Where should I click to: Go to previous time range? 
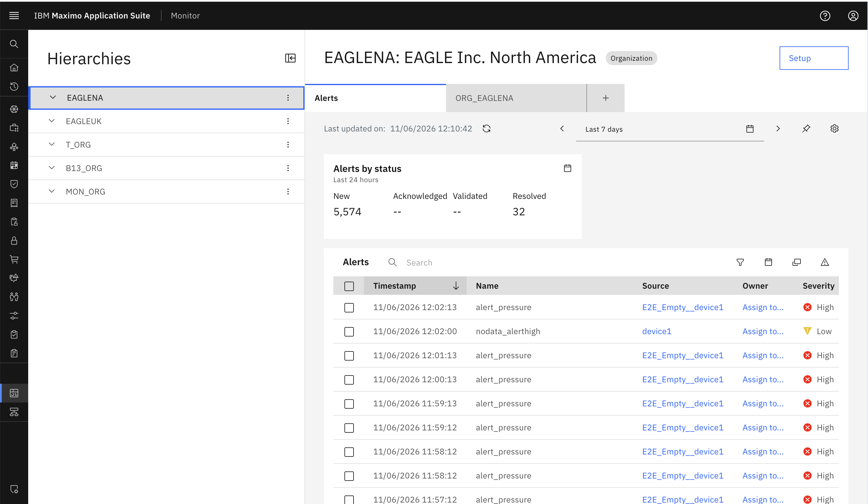(x=562, y=129)
